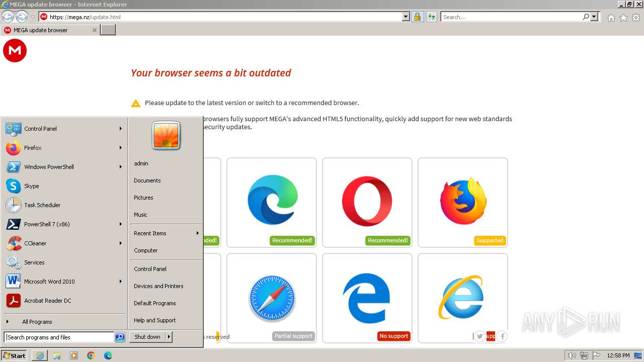Image resolution: width=644 pixels, height=362 pixels.
Task: Click the IE search box
Action: coord(511,17)
